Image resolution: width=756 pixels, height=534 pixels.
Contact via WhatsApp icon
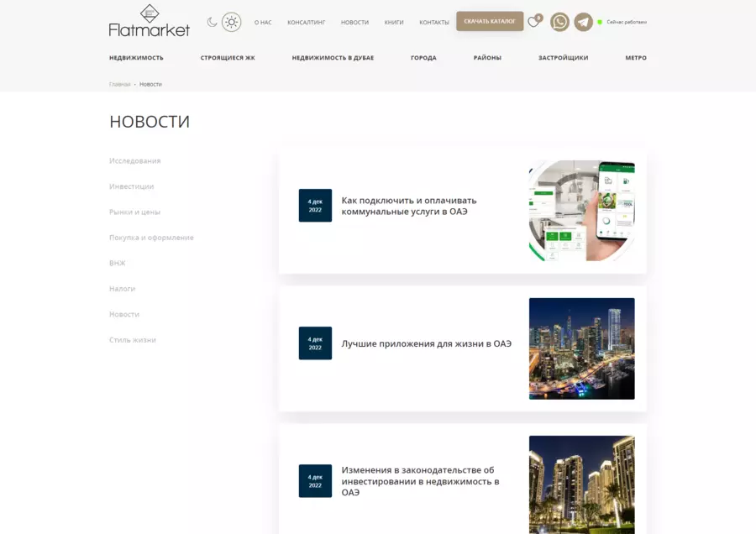[559, 22]
